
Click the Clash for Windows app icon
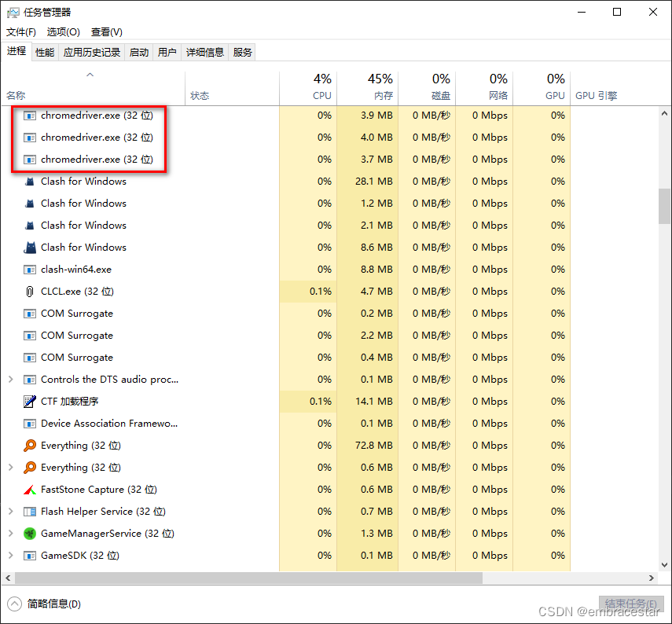pos(28,182)
